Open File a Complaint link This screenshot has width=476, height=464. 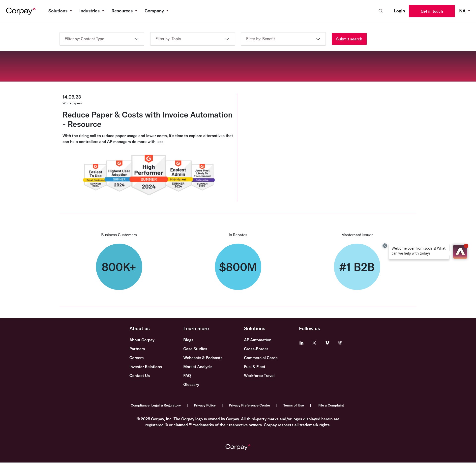click(331, 405)
